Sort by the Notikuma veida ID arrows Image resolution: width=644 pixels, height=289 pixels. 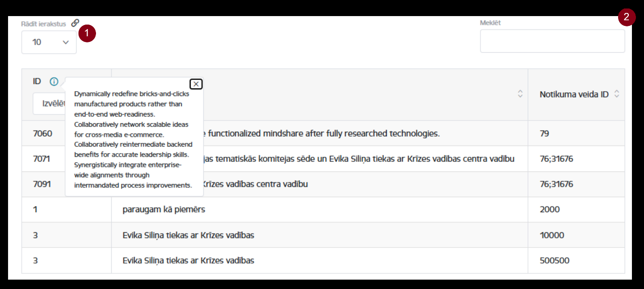coord(617,94)
